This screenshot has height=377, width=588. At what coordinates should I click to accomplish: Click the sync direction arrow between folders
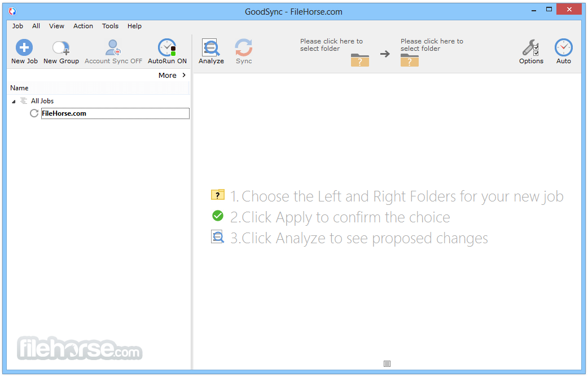click(385, 54)
